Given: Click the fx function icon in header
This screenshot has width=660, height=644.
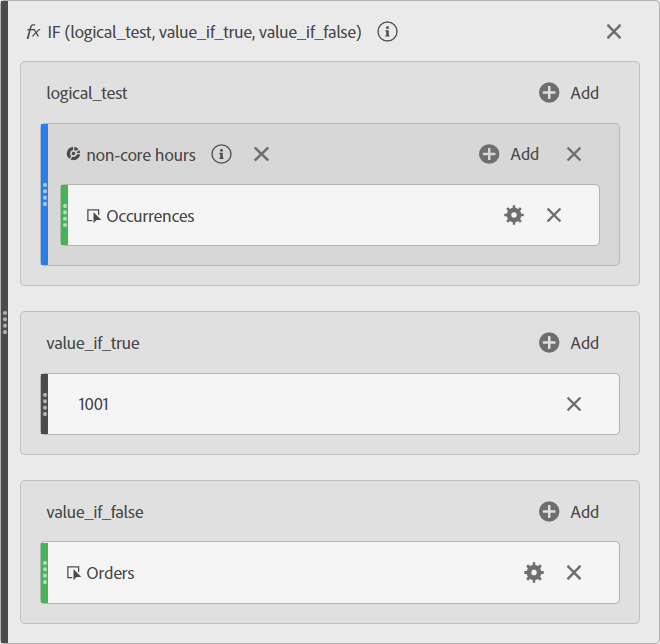Looking at the screenshot, I should coord(33,32).
